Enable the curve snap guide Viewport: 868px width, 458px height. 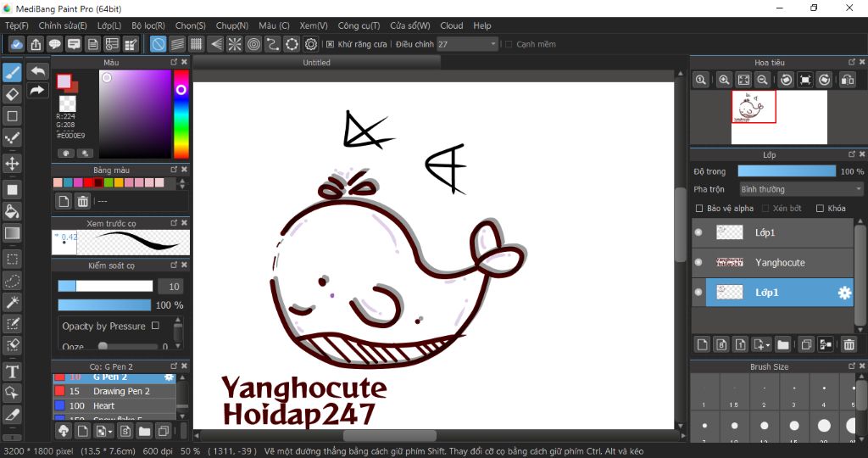coord(272,44)
